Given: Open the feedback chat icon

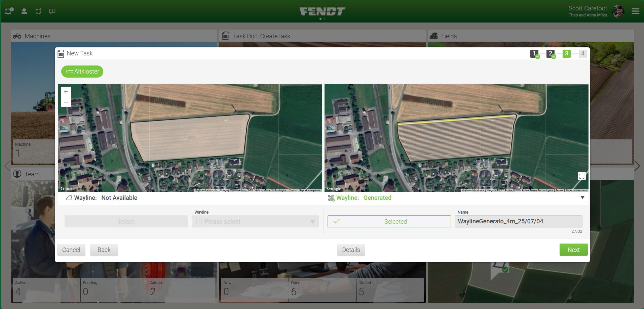Looking at the screenshot, I should (52, 11).
